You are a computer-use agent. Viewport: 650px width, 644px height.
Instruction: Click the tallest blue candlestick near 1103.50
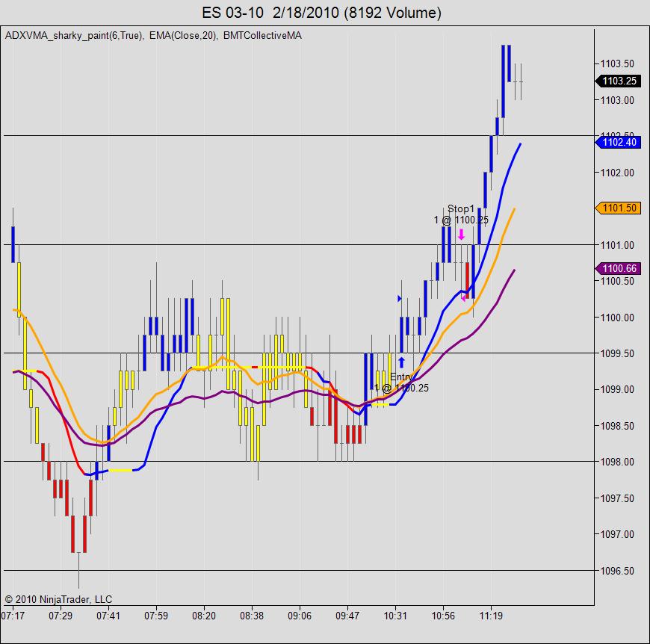click(x=504, y=81)
